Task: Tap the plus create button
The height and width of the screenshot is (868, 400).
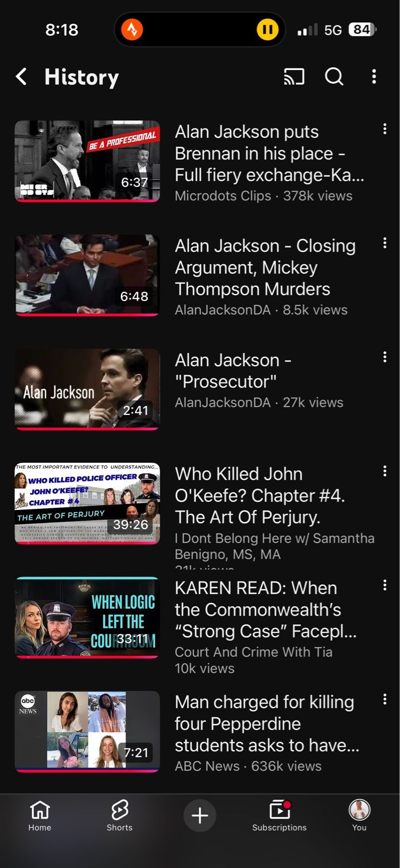Action: click(200, 815)
